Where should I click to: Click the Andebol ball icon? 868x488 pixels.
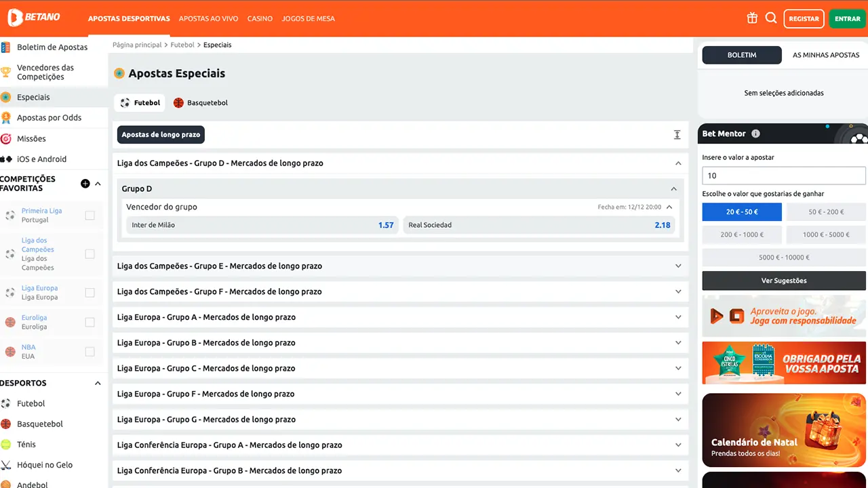click(x=5, y=484)
